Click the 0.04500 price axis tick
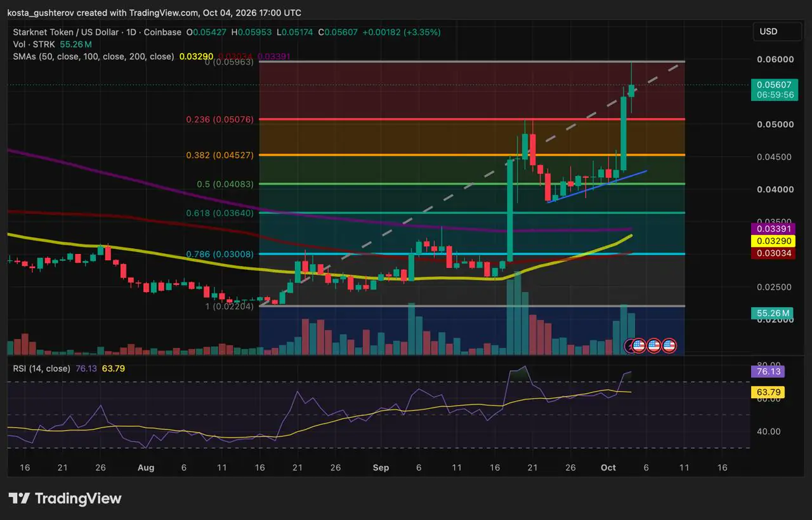Screen dimensions: 812x520 click(x=773, y=157)
